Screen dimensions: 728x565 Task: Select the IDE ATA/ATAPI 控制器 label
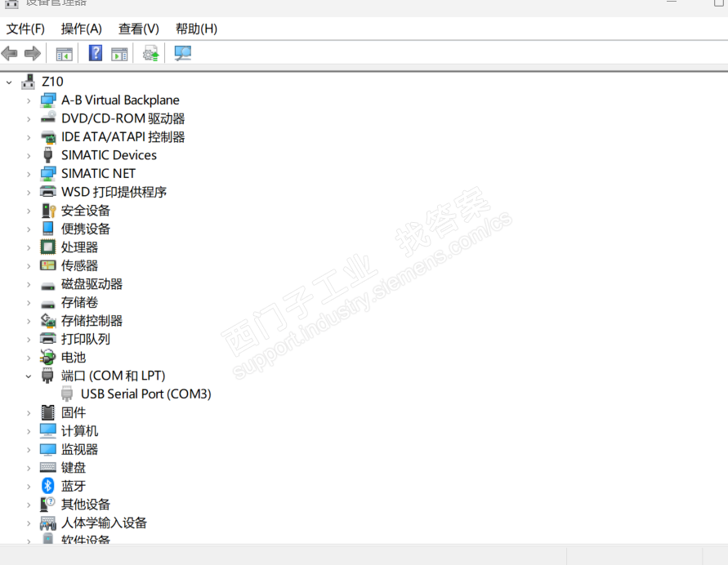[123, 137]
